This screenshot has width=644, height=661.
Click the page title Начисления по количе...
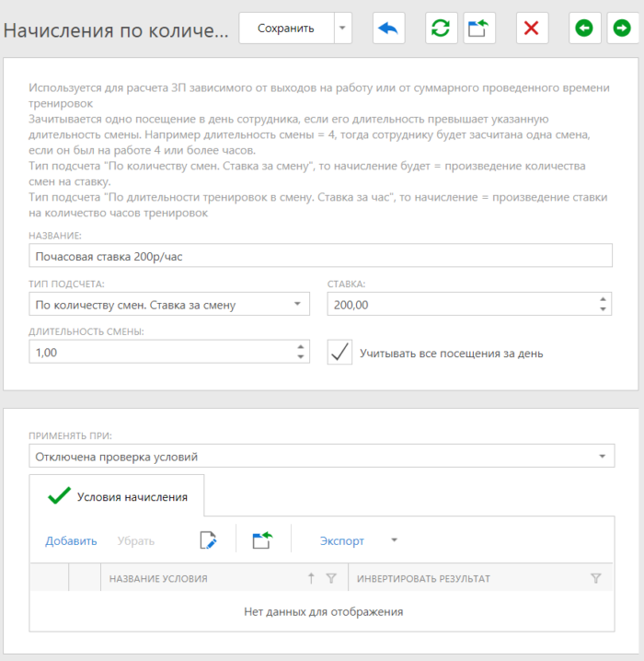point(116,30)
